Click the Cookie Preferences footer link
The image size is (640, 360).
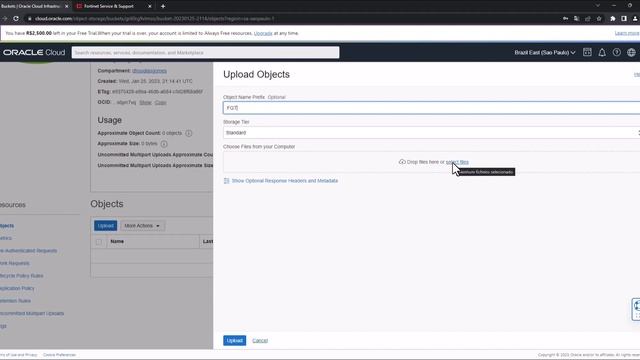click(60, 355)
